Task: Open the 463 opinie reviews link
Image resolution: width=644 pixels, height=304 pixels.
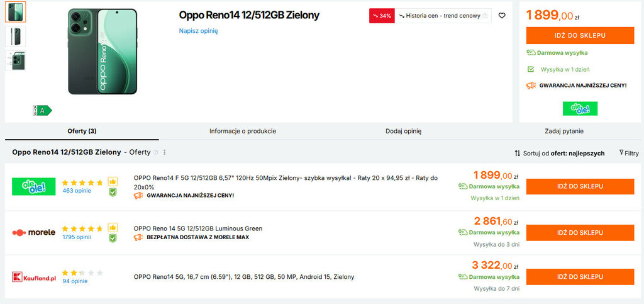Action: [77, 191]
